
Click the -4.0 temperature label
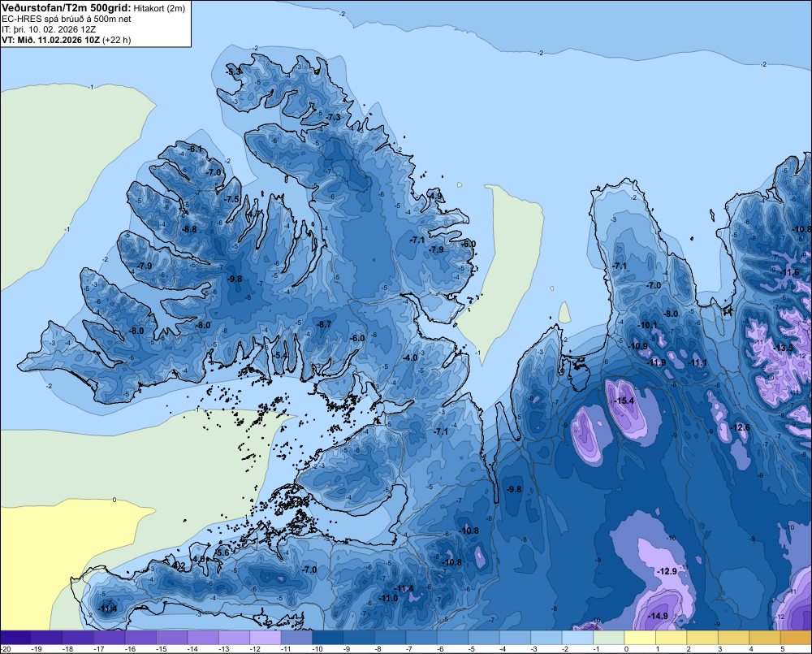(x=409, y=358)
